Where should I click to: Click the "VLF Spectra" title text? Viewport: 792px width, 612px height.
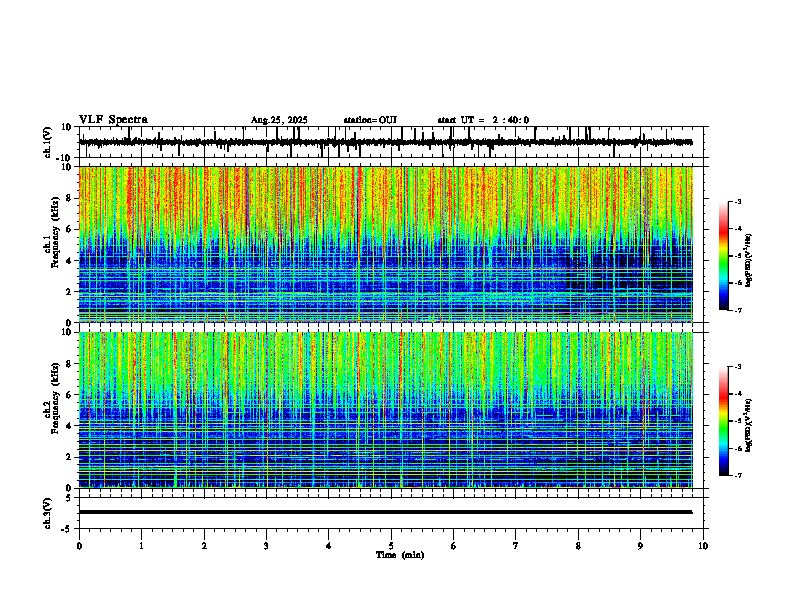tap(113, 120)
